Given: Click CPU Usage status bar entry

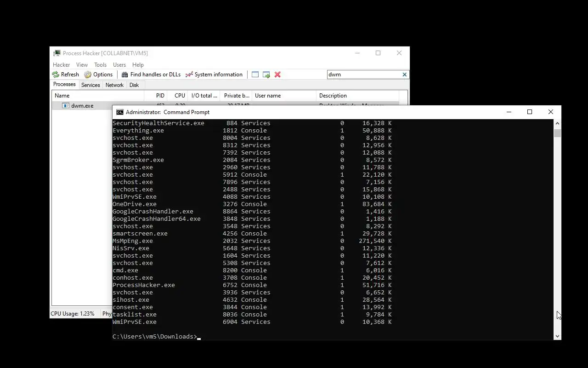Looking at the screenshot, I should tap(73, 314).
